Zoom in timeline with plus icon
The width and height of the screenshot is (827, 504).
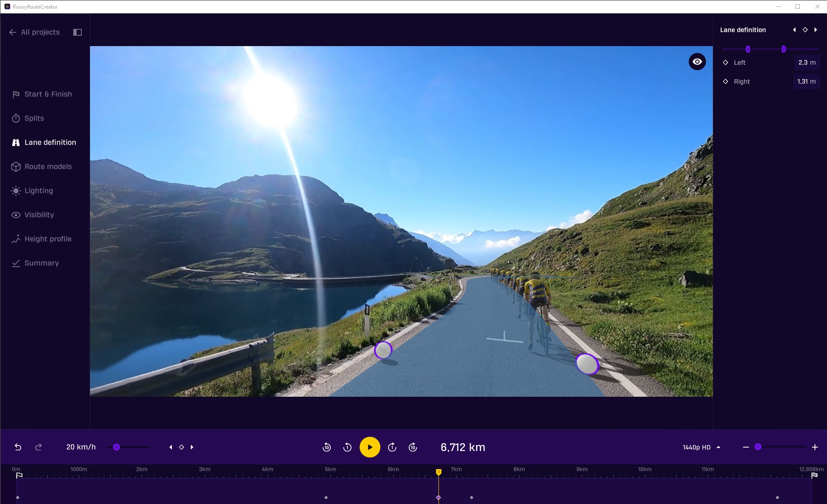815,447
